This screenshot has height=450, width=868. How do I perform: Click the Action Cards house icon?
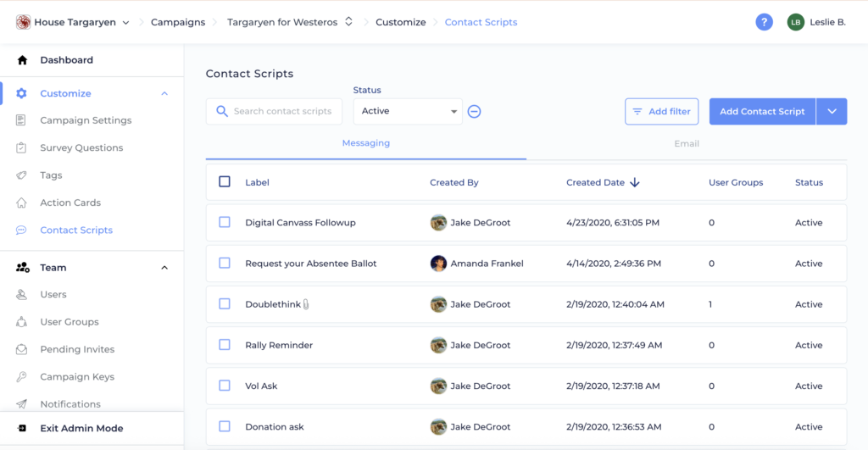pyautogui.click(x=21, y=203)
